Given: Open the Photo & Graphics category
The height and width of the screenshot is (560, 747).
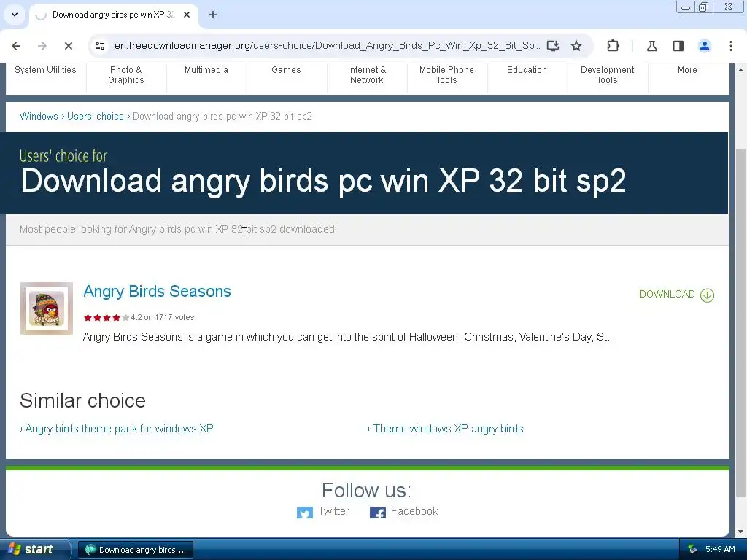Looking at the screenshot, I should tap(125, 75).
